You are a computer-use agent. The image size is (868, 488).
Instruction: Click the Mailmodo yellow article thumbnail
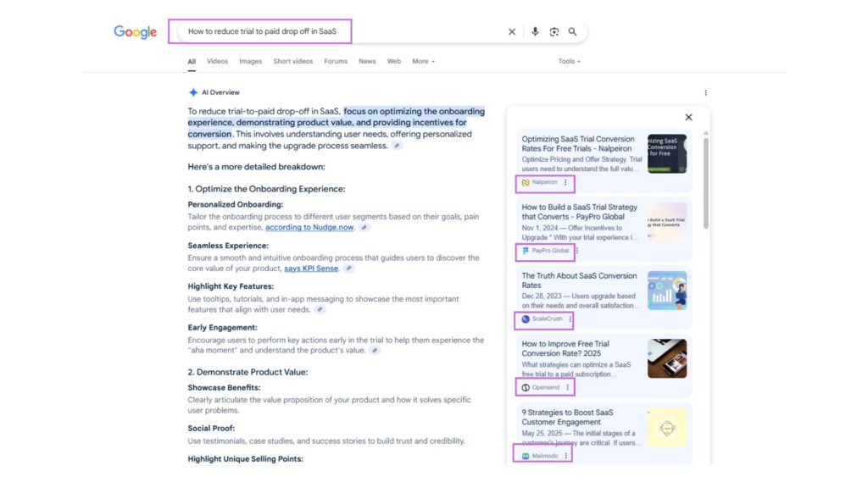667,427
